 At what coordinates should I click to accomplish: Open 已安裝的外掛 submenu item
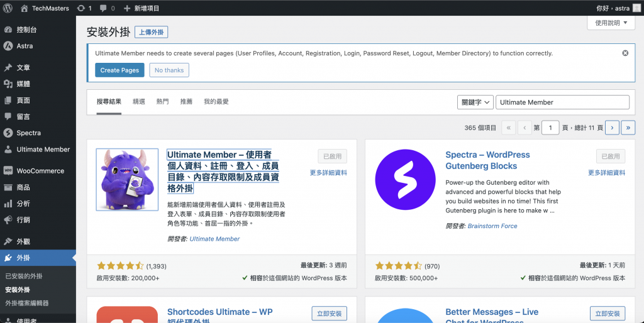(24, 276)
